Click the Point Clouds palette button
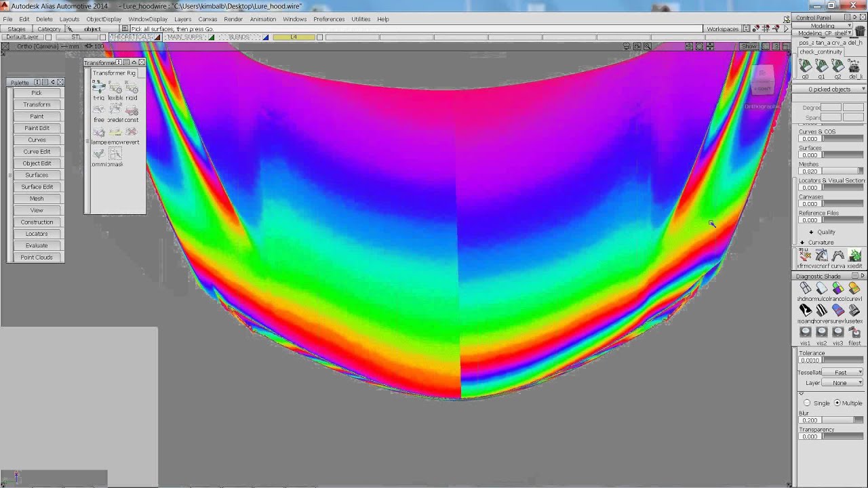 coord(37,258)
